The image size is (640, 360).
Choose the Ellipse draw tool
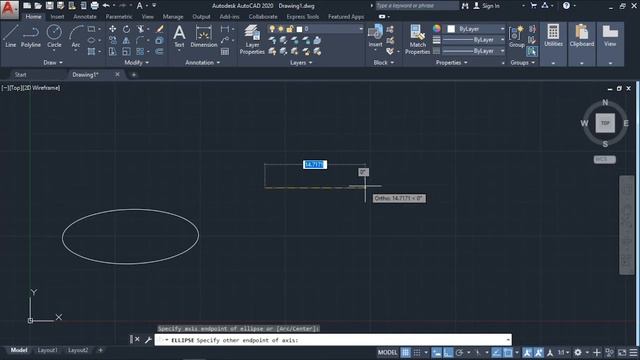[x=91, y=40]
